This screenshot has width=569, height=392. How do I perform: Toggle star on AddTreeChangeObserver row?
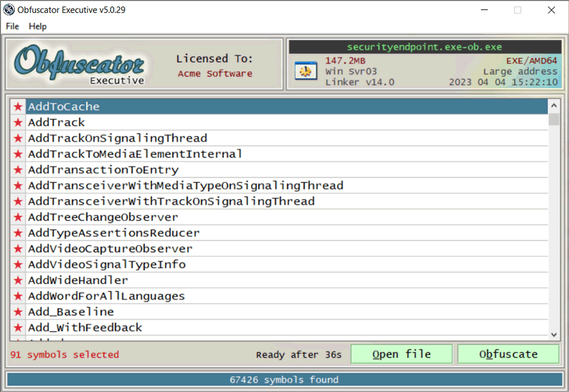point(18,217)
